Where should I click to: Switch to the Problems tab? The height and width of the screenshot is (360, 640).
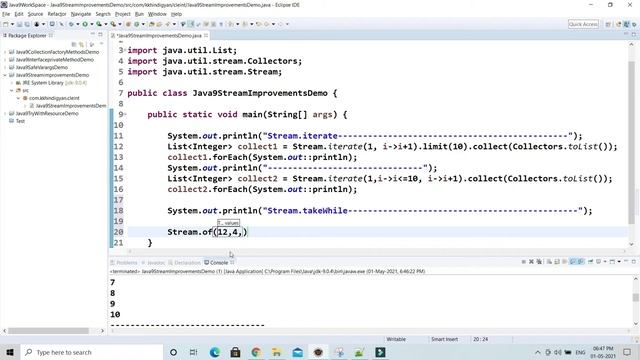[124, 262]
